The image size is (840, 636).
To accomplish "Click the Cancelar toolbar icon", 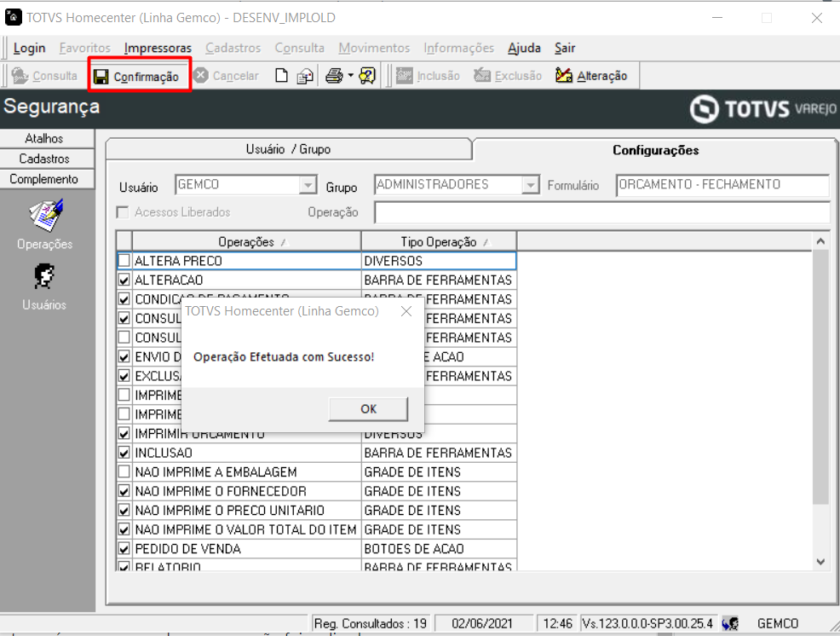I will point(201,76).
